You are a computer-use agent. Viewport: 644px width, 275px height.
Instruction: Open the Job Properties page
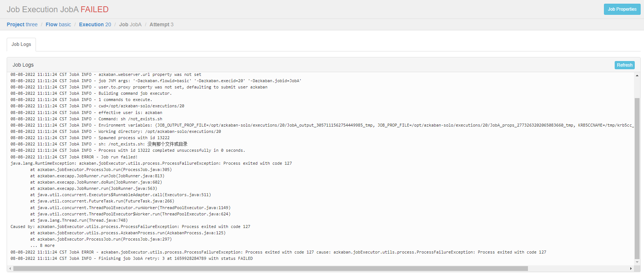pos(622,9)
